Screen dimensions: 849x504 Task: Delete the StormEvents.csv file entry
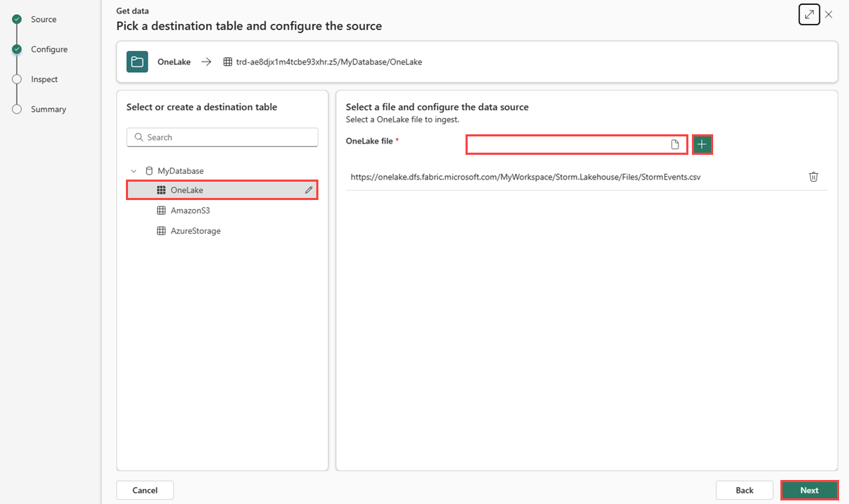tap(814, 177)
